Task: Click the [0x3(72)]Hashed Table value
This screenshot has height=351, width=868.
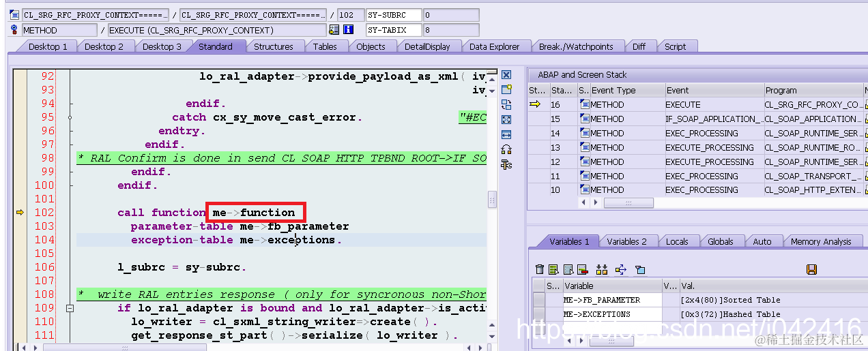Action: (730, 314)
